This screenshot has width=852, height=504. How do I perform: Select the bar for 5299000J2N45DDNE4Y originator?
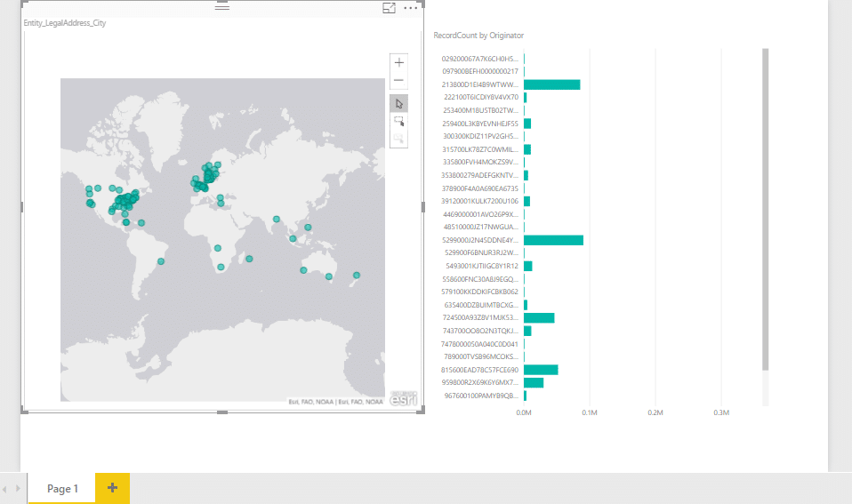point(553,240)
